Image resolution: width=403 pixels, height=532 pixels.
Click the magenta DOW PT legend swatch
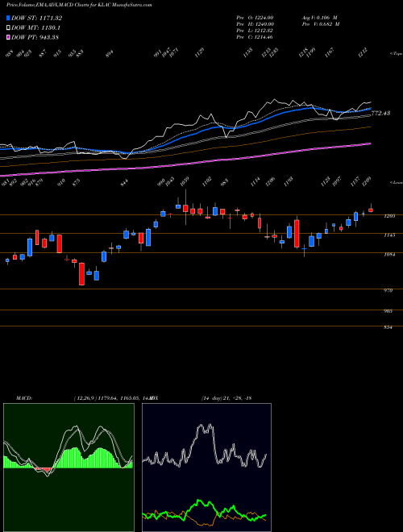coord(9,37)
